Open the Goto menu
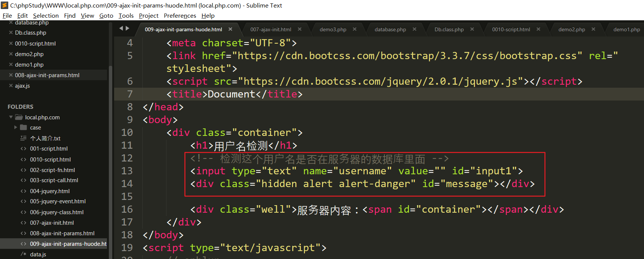The image size is (644, 259). click(x=106, y=15)
